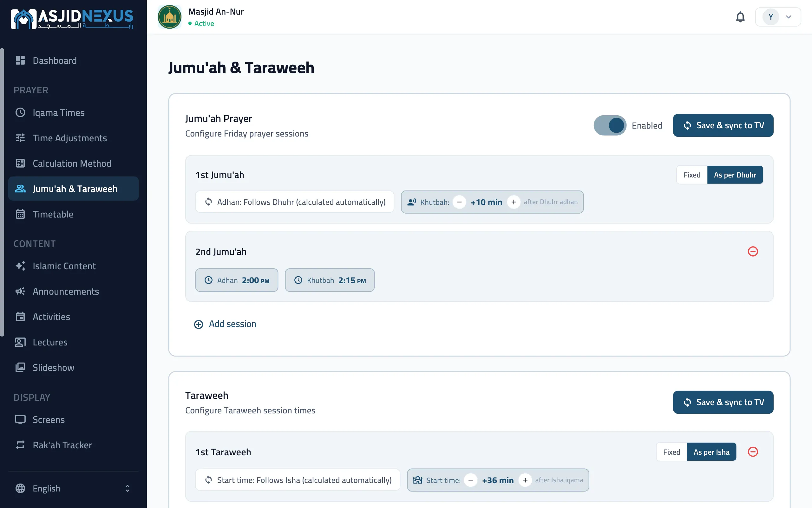Viewport: 812px width, 508px height.
Task: Open the Dashboard sidebar icon
Action: click(x=20, y=60)
